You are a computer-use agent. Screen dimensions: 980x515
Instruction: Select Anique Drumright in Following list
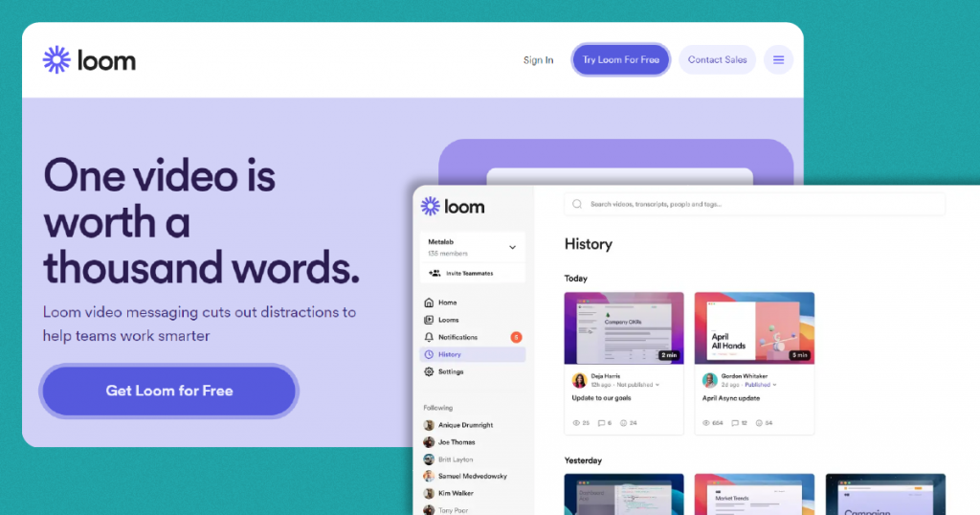point(466,425)
